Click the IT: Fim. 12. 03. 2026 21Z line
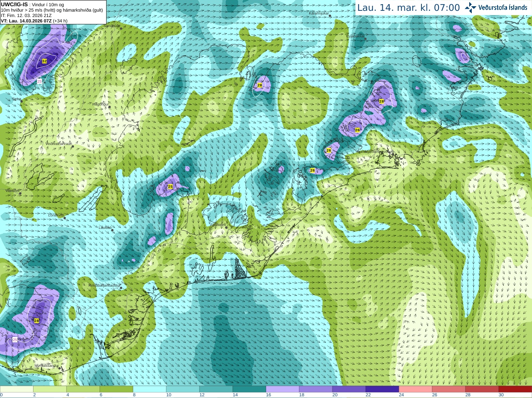532x398 pixels. coord(26,15)
